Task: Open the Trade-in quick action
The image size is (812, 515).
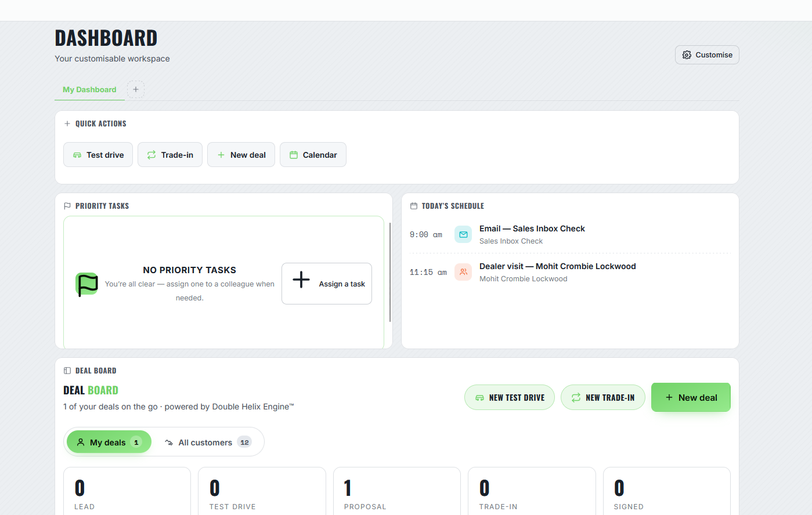Action: [x=170, y=155]
